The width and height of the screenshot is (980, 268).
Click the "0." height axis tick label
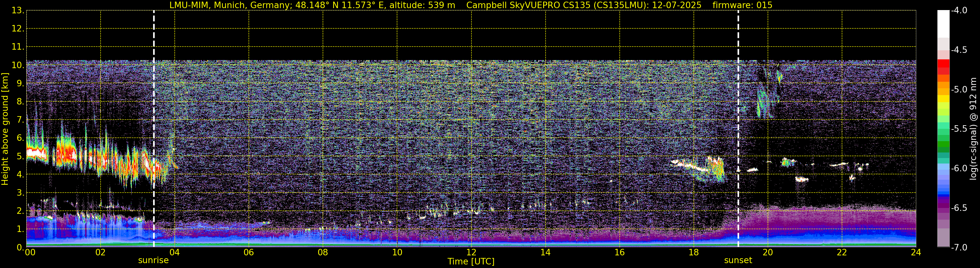pos(20,248)
